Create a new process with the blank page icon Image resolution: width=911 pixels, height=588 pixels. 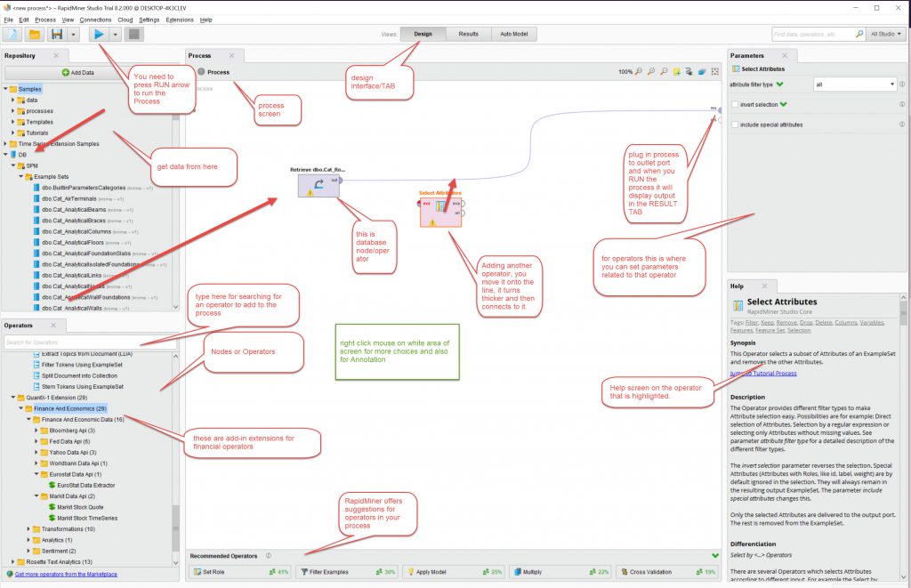click(12, 34)
